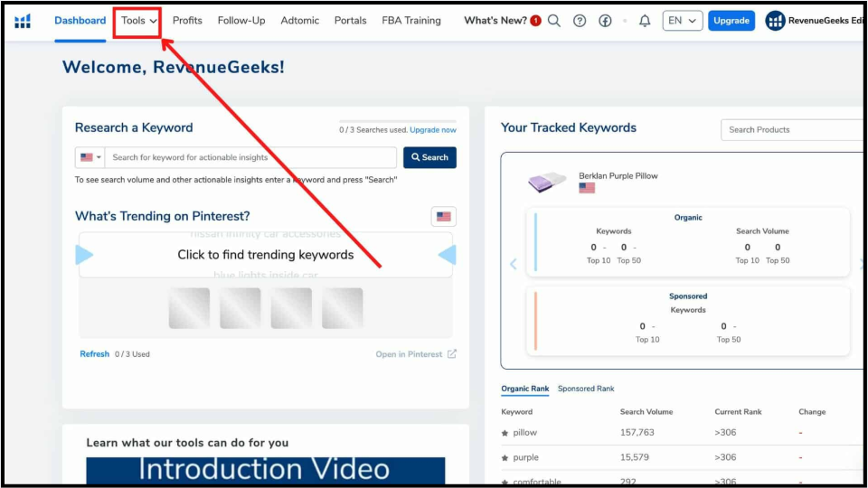Open the notifications bell icon
Screen dimensions: 868x488
pos(645,21)
